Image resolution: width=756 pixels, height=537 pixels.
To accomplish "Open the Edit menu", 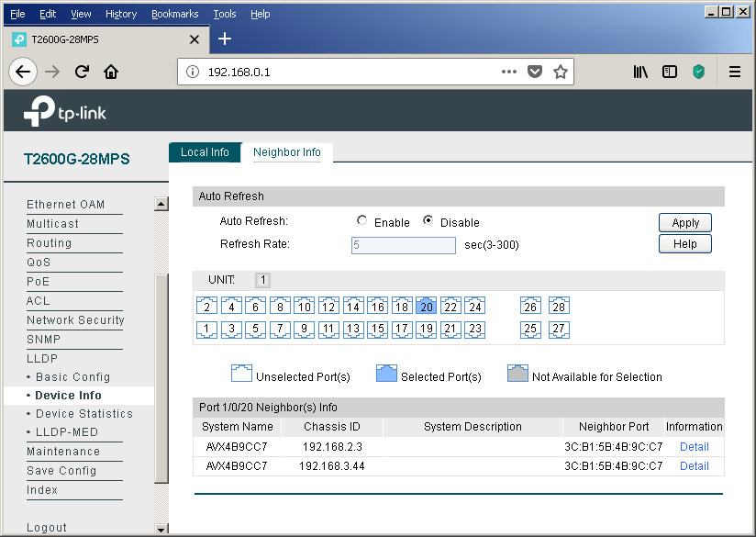I will [48, 14].
